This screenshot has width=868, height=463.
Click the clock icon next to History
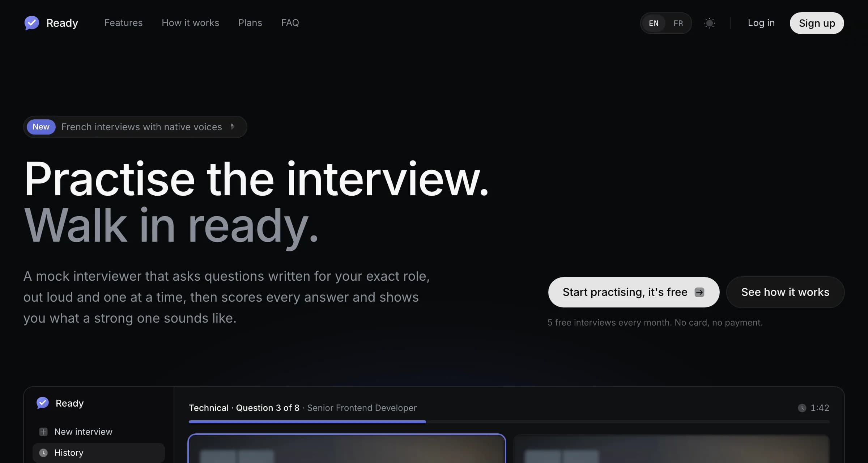point(43,453)
